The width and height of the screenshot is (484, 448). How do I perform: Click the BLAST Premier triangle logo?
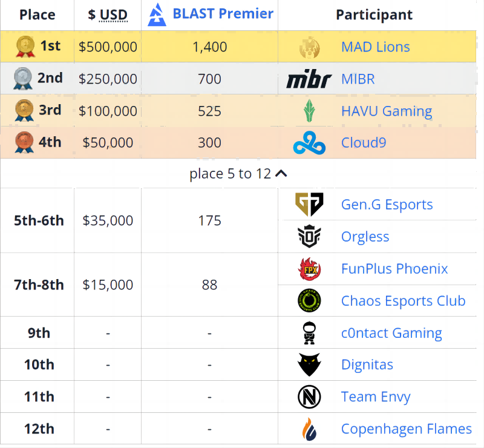point(157,15)
